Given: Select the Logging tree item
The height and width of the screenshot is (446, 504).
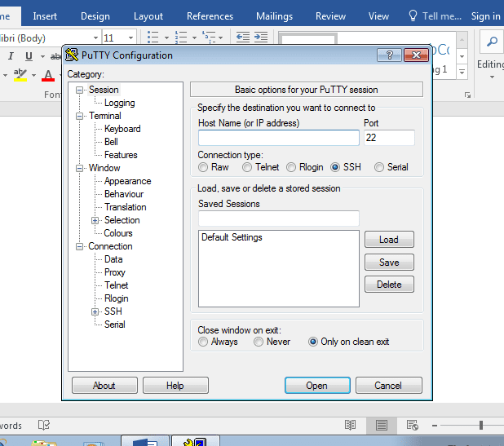Looking at the screenshot, I should [120, 103].
